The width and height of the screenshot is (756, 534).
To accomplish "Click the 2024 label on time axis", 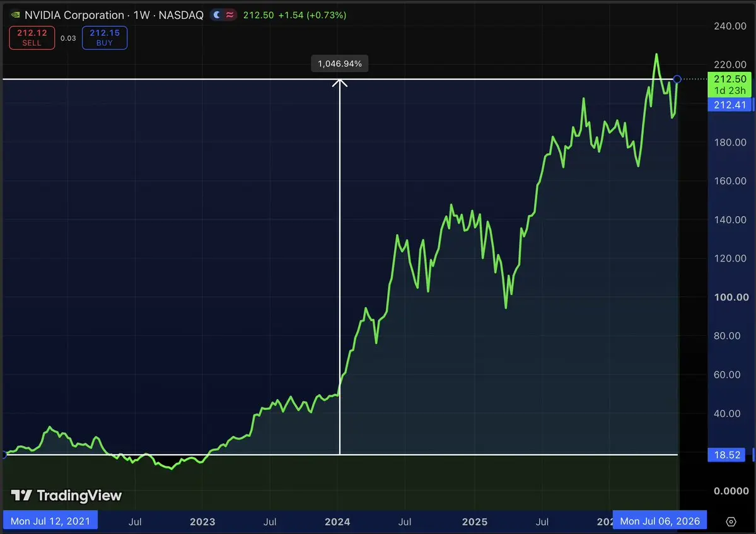I will (337, 521).
